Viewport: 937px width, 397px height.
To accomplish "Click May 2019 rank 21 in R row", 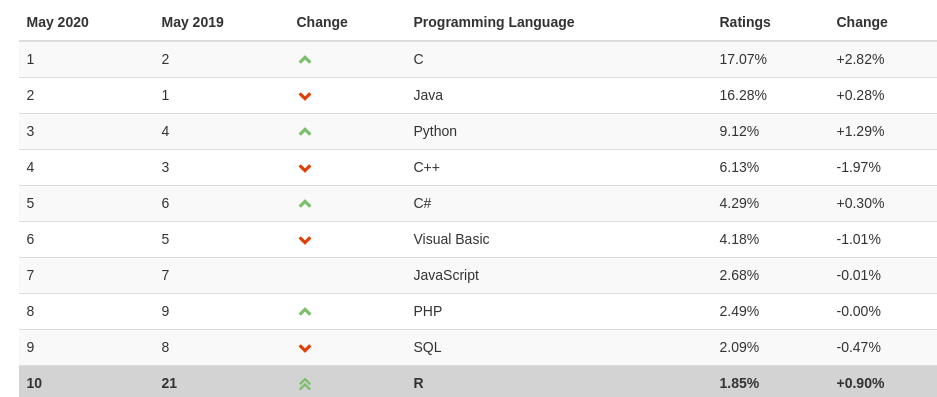I will click(169, 383).
